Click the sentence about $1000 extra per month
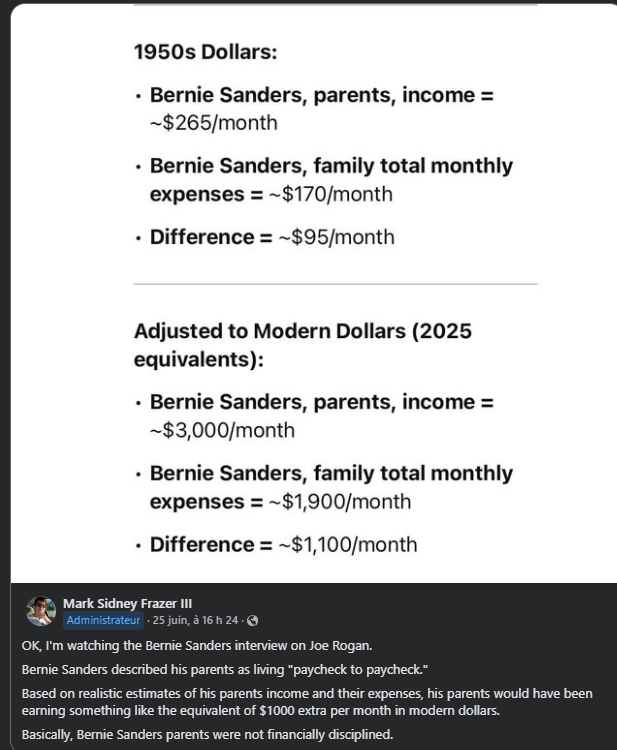617x750 pixels. 307,702
